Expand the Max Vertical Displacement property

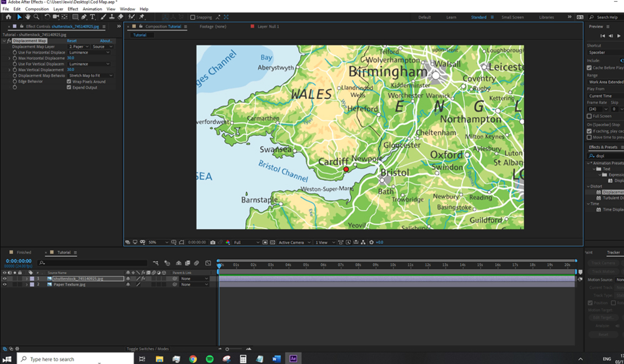tap(9, 70)
